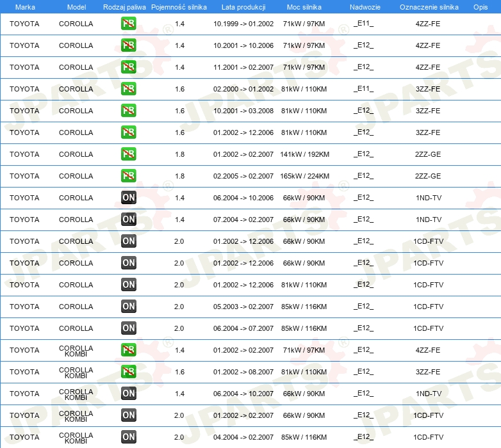Click diesel ON icon in 05.2003 -> 02.2007 row
The width and height of the screenshot is (501, 448).
tap(128, 307)
